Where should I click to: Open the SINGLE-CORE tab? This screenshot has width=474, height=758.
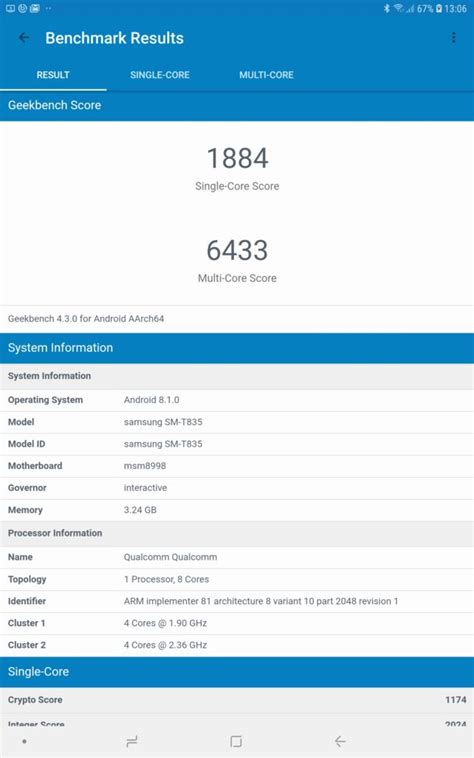click(160, 75)
